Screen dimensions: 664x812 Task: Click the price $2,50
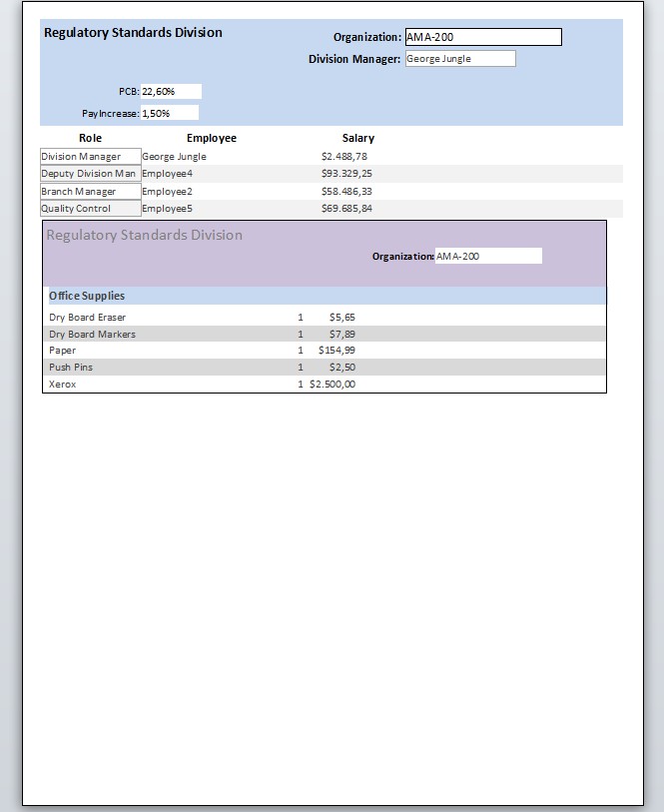342,368
